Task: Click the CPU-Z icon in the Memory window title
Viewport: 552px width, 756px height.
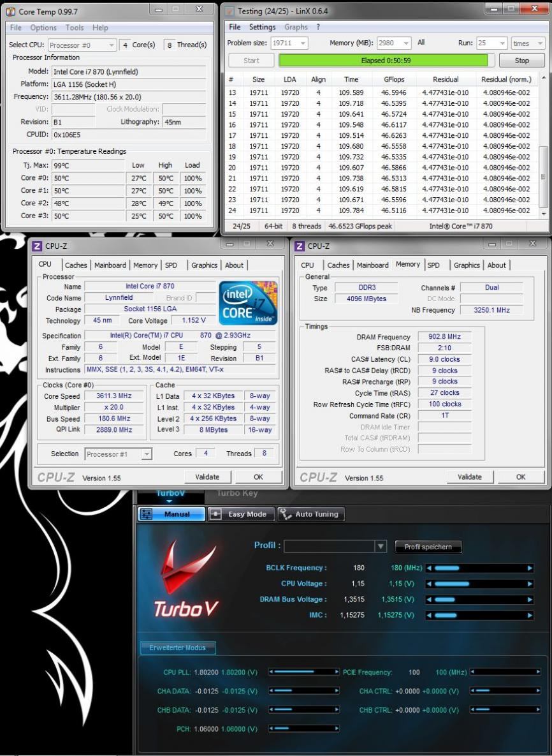Action: click(x=299, y=246)
